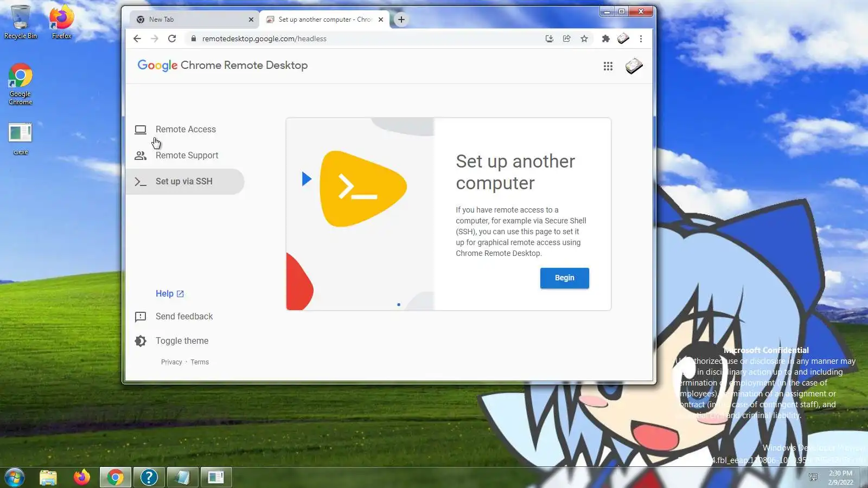Image resolution: width=868 pixels, height=488 pixels.
Task: Open Windows Explorer from the taskbar
Action: (48, 478)
